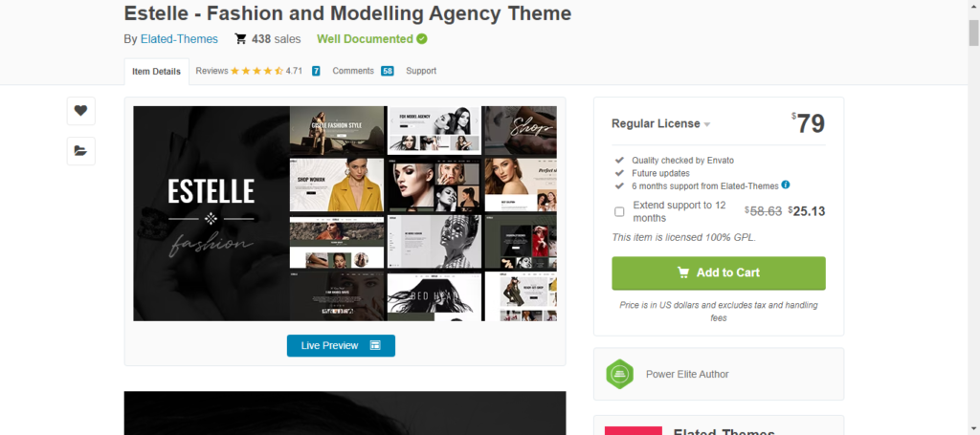Open the Item Details tab

[156, 72]
